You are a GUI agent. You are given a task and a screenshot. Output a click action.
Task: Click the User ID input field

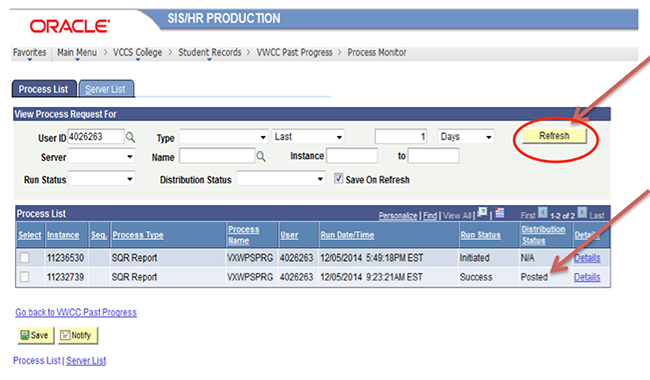(x=96, y=137)
